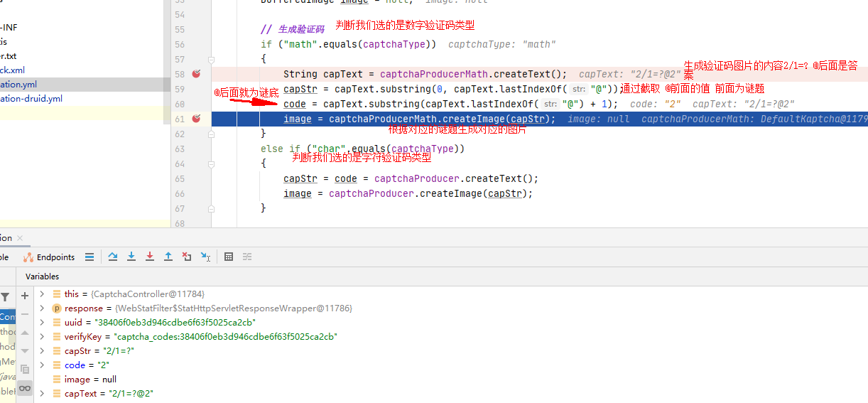Move watch down arrow
Viewport: 868px width, 403px height.
tap(25, 350)
